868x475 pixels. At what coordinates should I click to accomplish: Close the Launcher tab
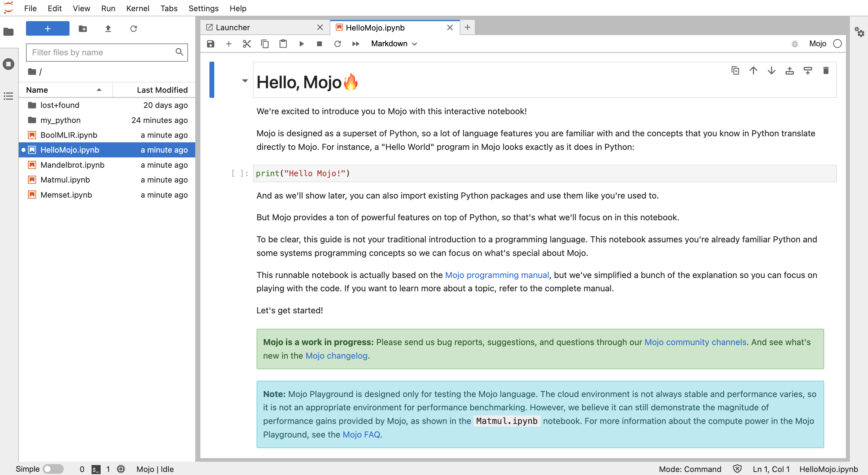click(320, 27)
